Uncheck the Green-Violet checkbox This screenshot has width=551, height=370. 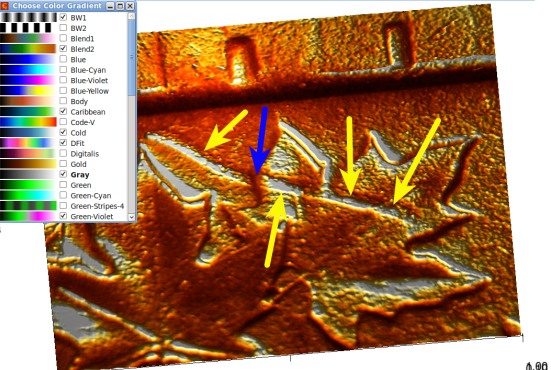click(x=63, y=216)
